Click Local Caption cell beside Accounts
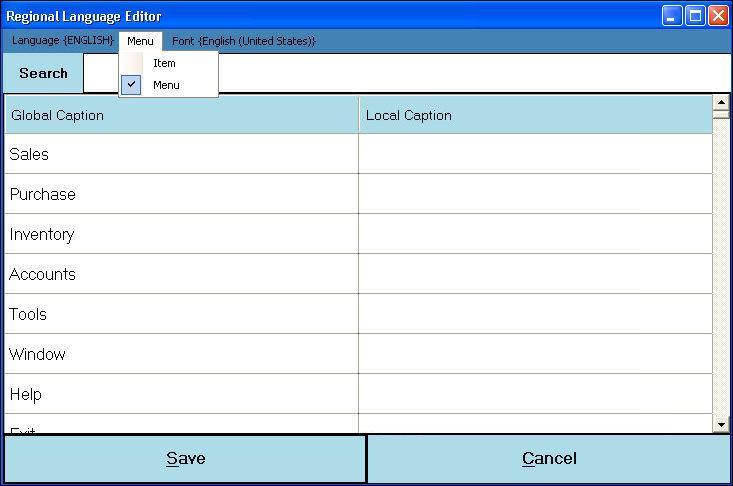The height and width of the screenshot is (486, 733). point(535,274)
